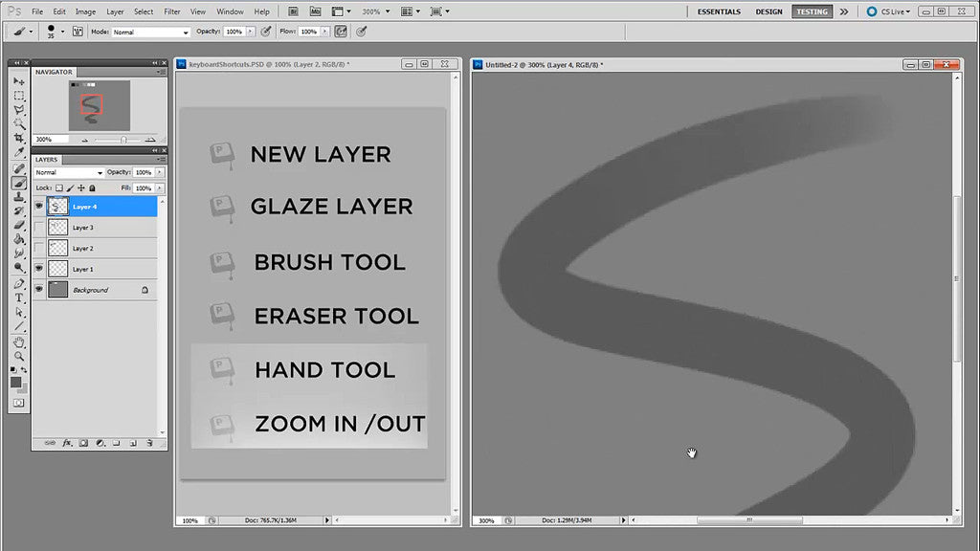Select the Smudge tool
The height and width of the screenshot is (551, 980).
[19, 253]
